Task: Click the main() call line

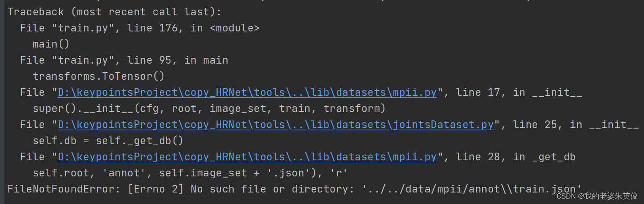Action: pos(51,44)
